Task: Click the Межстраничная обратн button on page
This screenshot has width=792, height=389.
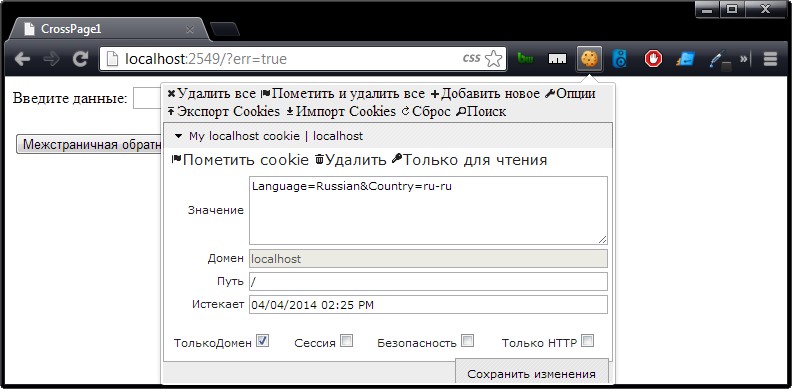Action: 89,144
